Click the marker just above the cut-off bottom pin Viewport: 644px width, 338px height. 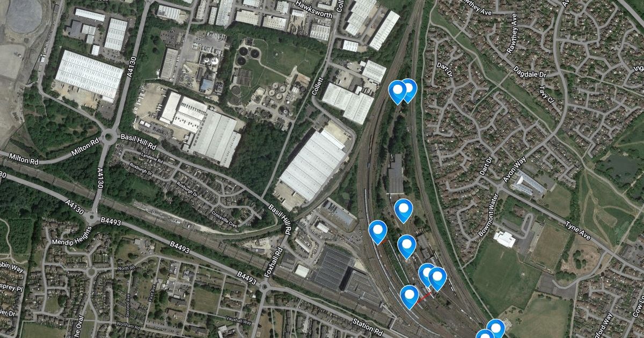[496, 328]
